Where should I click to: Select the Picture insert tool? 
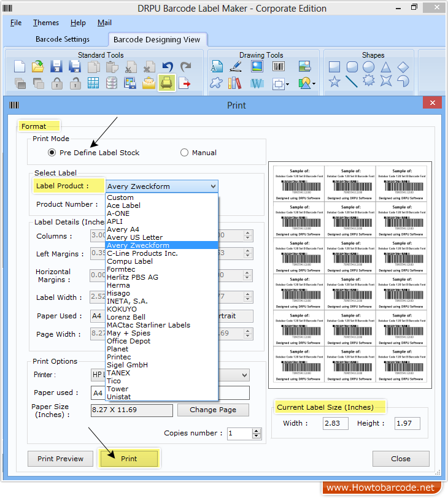click(x=257, y=67)
